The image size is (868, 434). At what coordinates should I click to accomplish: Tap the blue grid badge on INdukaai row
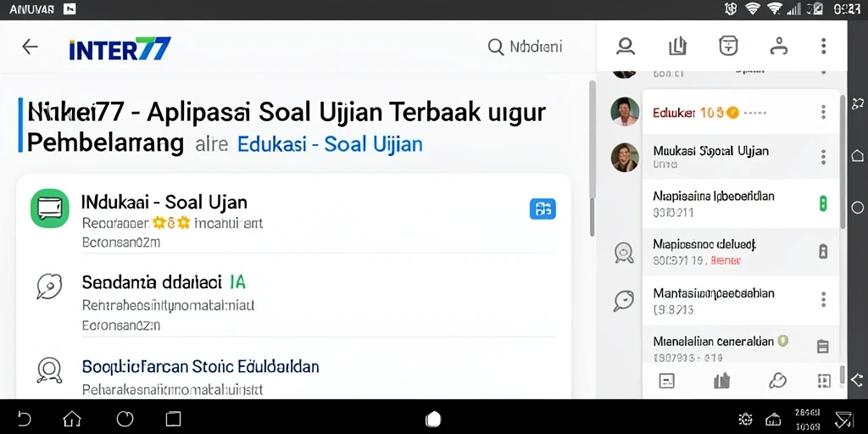(543, 209)
